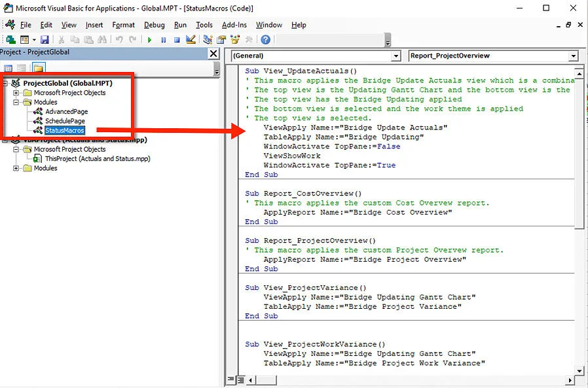Click the Paste clipboard icon

point(88,39)
